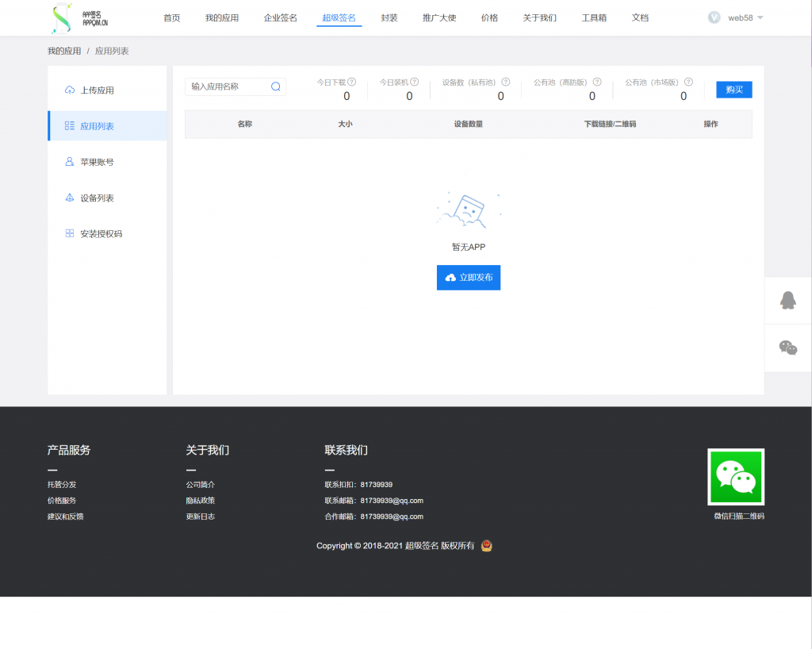Click the app name search field
Viewport: 812px width, 649px height.
click(228, 86)
